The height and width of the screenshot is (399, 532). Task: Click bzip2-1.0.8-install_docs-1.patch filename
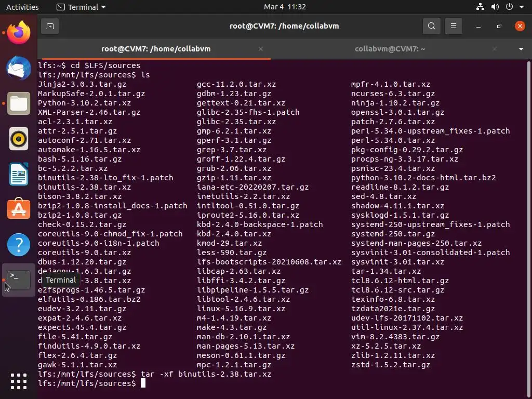113,206
